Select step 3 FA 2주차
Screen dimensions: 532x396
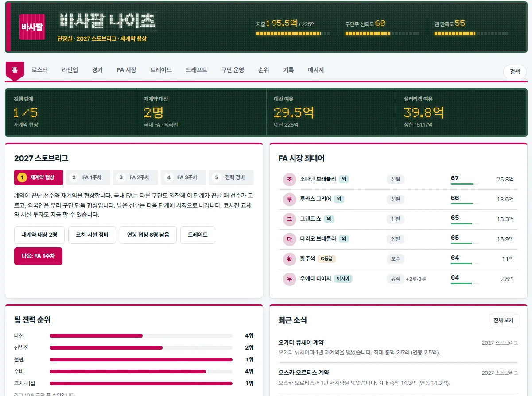pyautogui.click(x=135, y=177)
